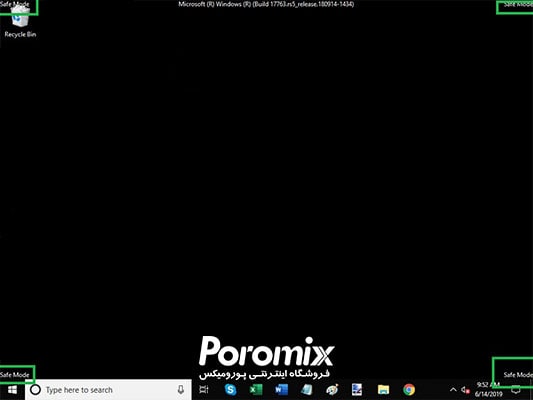Click the muted volume tray icon
The width and height of the screenshot is (533, 400).
466,390
